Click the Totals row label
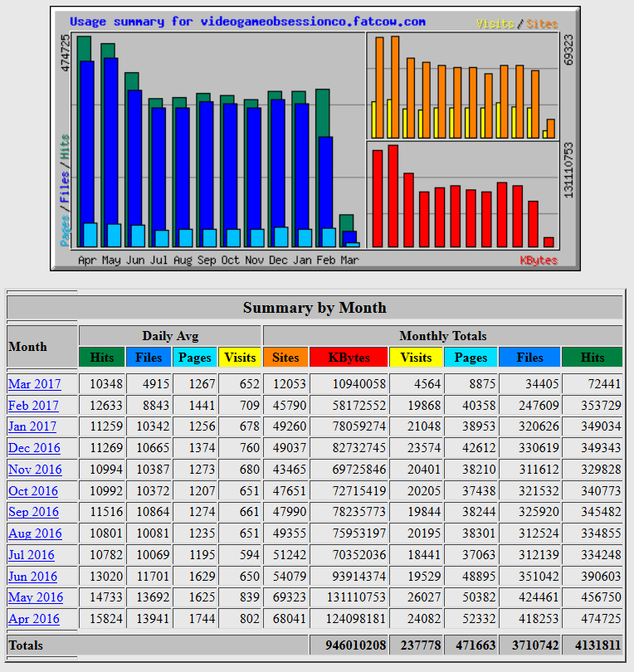The height and width of the screenshot is (672, 634). click(x=26, y=645)
